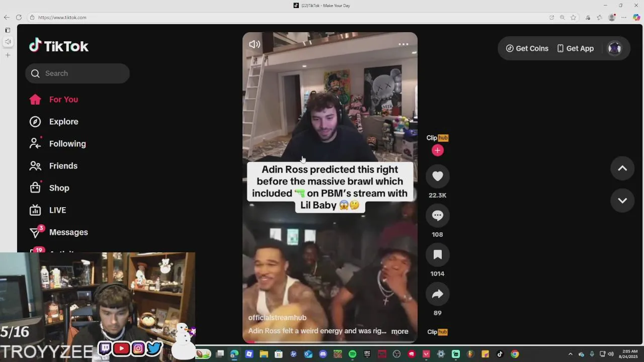Click the TikTok logo
The width and height of the screenshot is (644, 362).
pos(59,46)
